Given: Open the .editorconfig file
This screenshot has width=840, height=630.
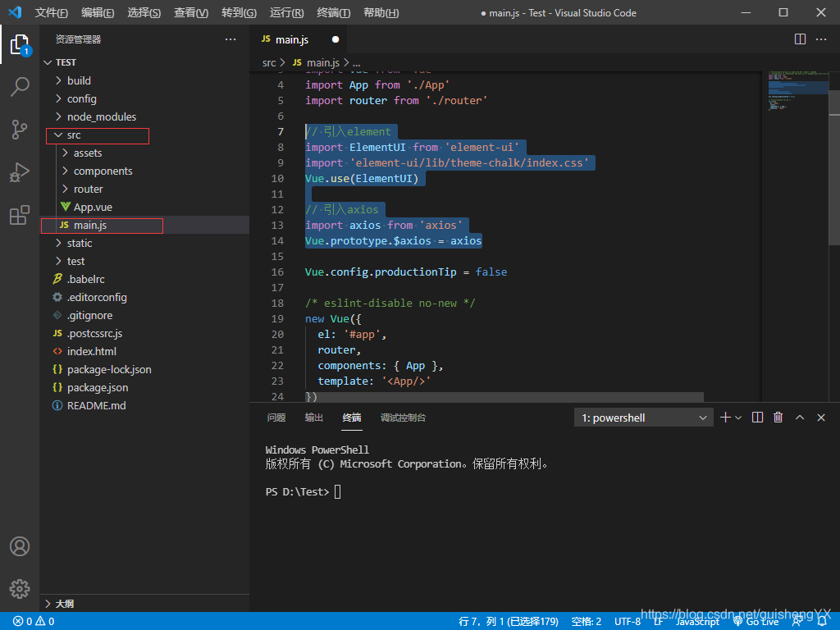Looking at the screenshot, I should click(x=97, y=297).
